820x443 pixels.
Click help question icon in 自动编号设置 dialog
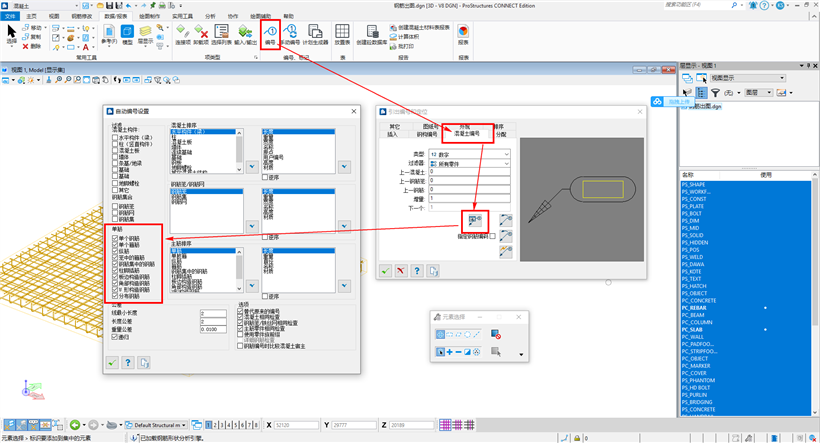click(x=128, y=362)
